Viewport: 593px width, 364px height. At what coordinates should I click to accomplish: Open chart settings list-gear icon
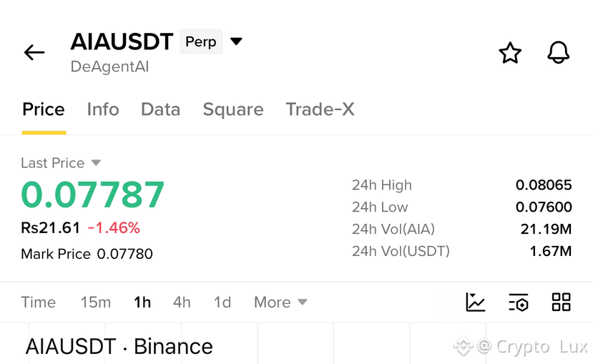click(x=519, y=302)
